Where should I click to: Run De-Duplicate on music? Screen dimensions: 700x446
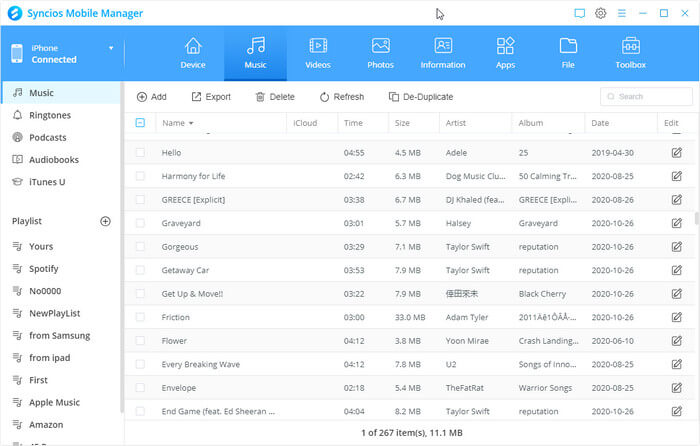[x=421, y=97]
